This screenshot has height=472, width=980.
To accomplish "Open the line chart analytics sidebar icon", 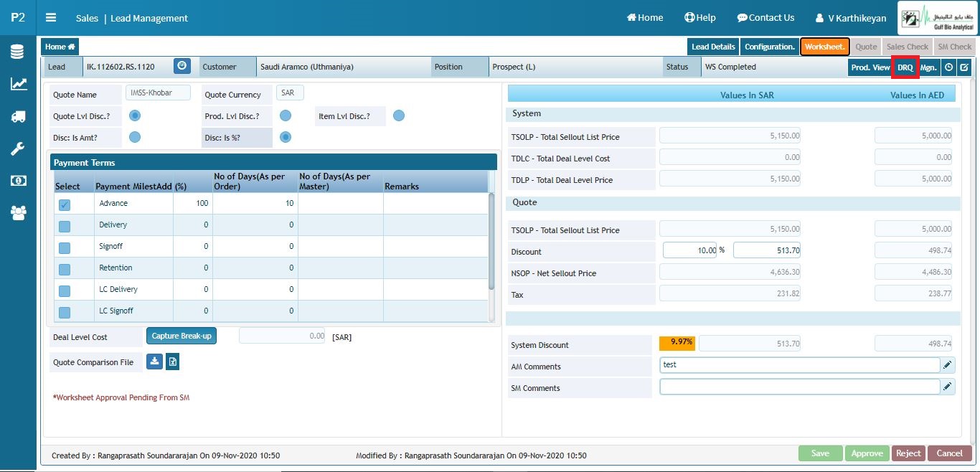I will tap(18, 84).
